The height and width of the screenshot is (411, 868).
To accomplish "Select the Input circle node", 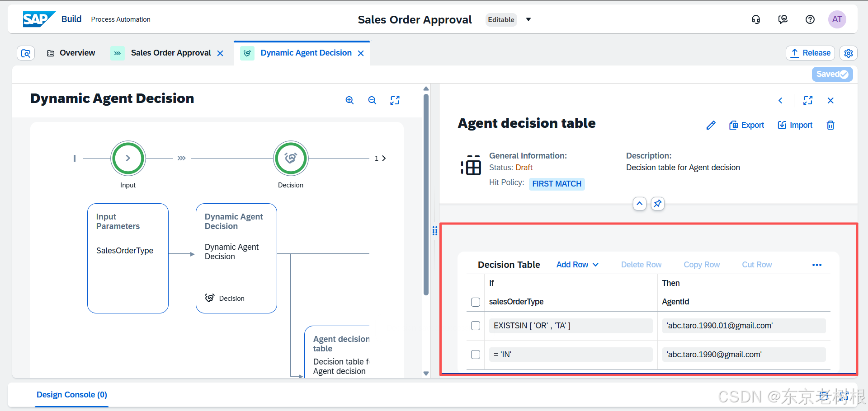I will point(128,158).
